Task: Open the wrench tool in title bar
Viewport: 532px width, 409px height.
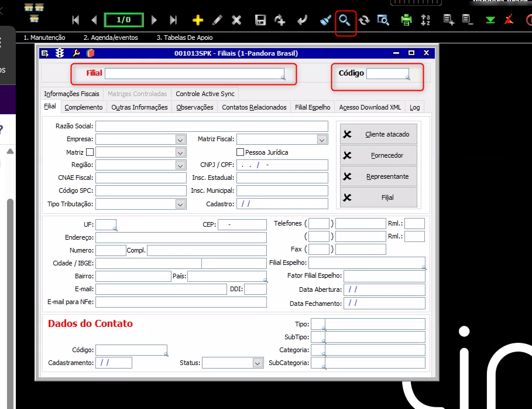Action: pyautogui.click(x=76, y=53)
